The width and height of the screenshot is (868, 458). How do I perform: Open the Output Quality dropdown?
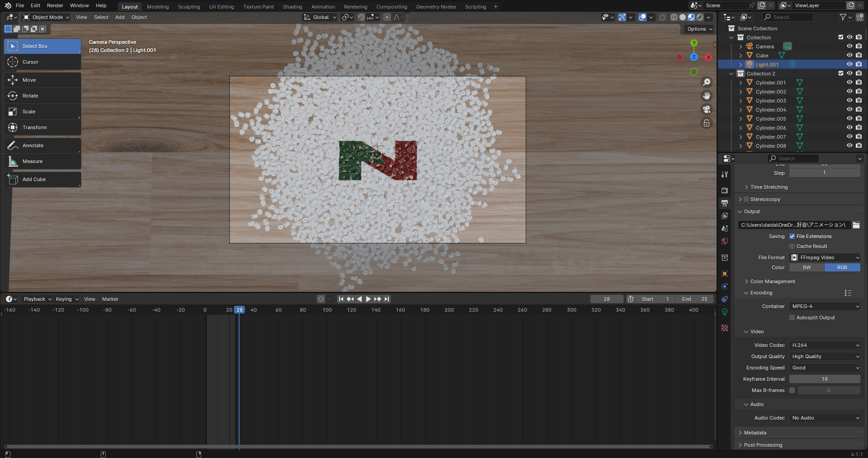(x=825, y=356)
